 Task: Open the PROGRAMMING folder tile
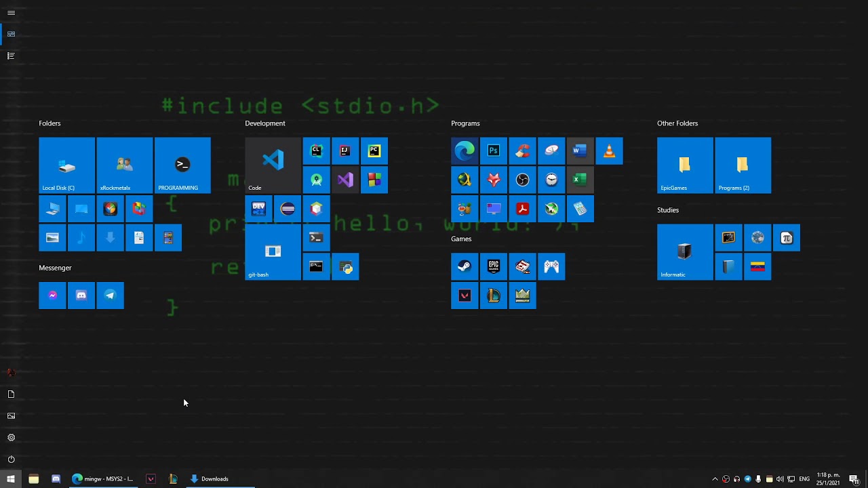coord(182,165)
